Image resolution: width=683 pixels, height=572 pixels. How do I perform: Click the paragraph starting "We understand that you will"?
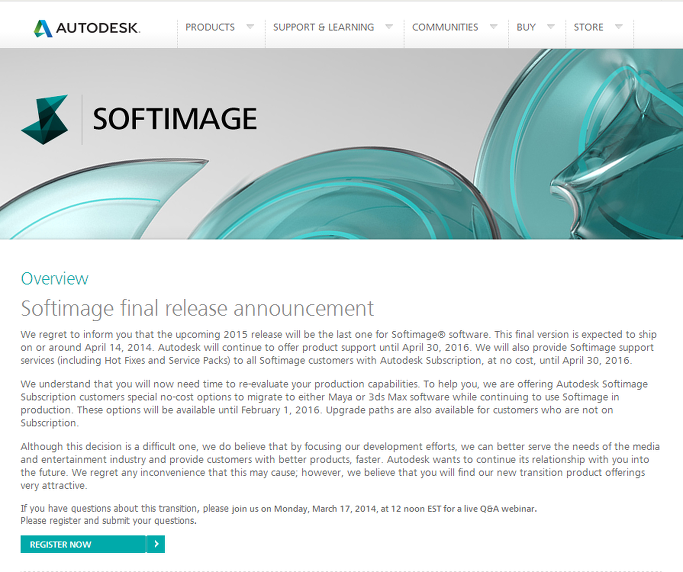pyautogui.click(x=334, y=403)
